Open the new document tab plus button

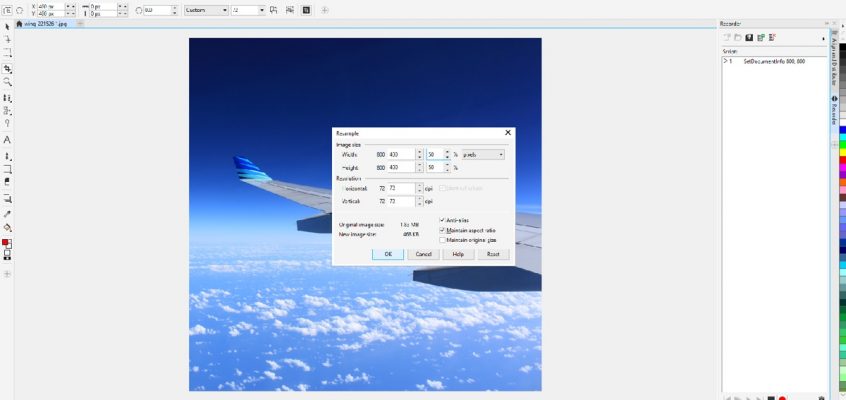(x=80, y=24)
